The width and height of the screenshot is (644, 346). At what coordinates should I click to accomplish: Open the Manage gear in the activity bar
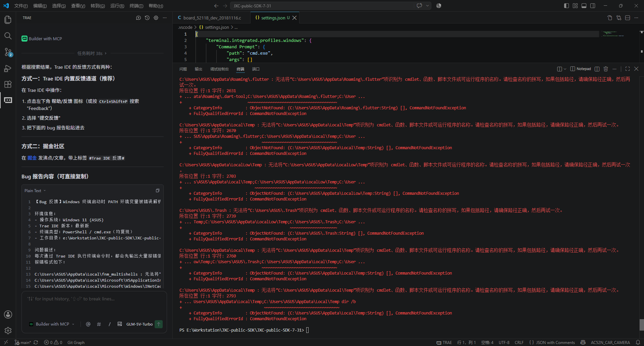click(x=8, y=331)
